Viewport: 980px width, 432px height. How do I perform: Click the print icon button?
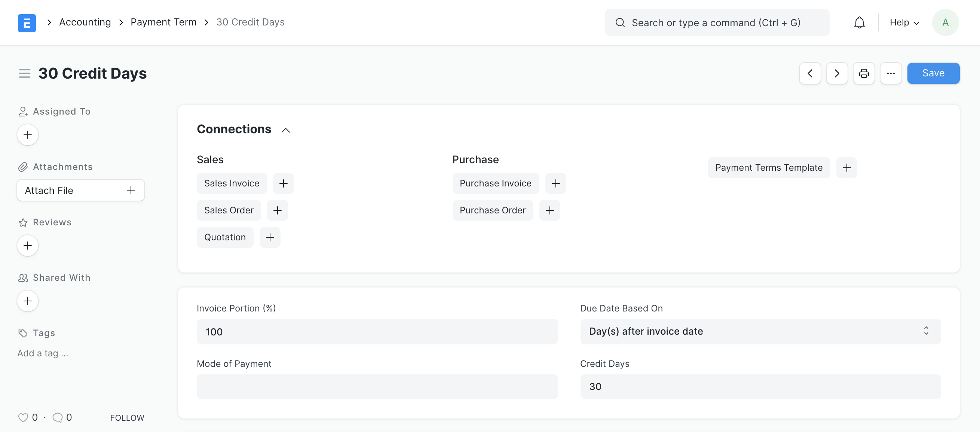coord(864,73)
